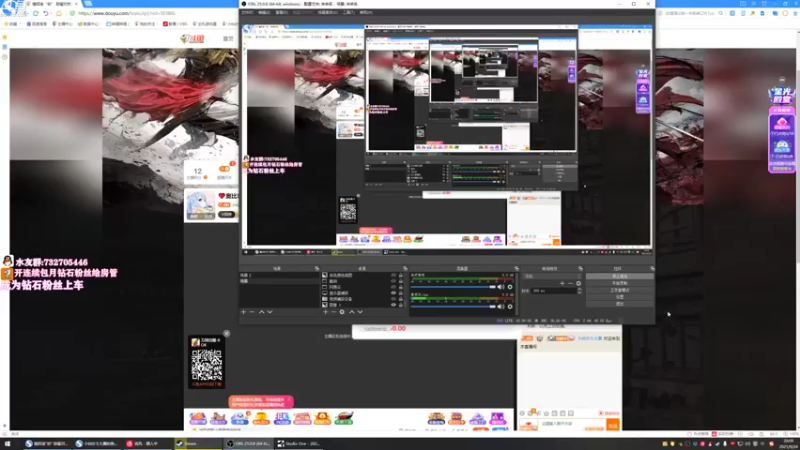This screenshot has height=450, width=800.
Task: Open transition properties gear icon
Action: 578,283
